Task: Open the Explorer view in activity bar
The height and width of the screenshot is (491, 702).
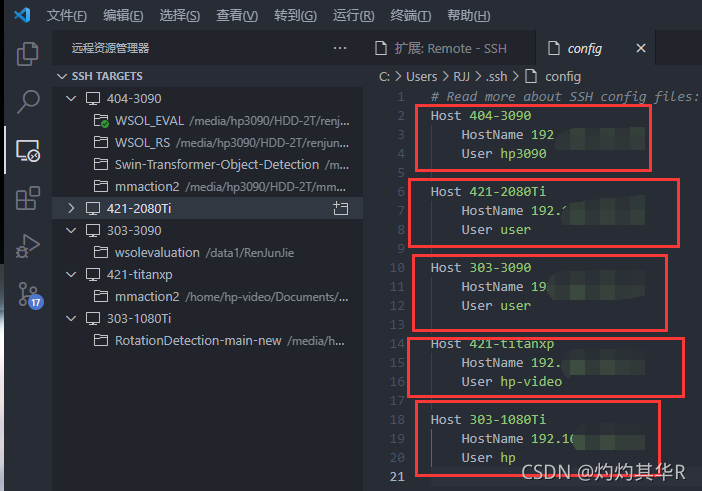Action: point(27,54)
